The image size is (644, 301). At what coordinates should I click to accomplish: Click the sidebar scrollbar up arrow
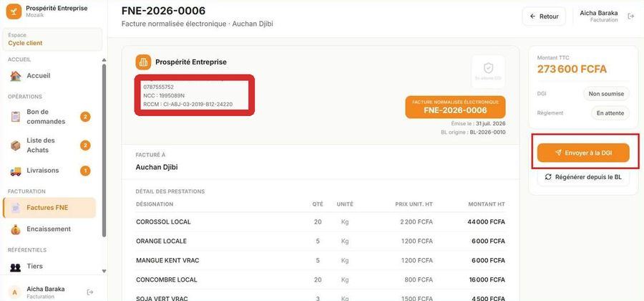(x=104, y=60)
